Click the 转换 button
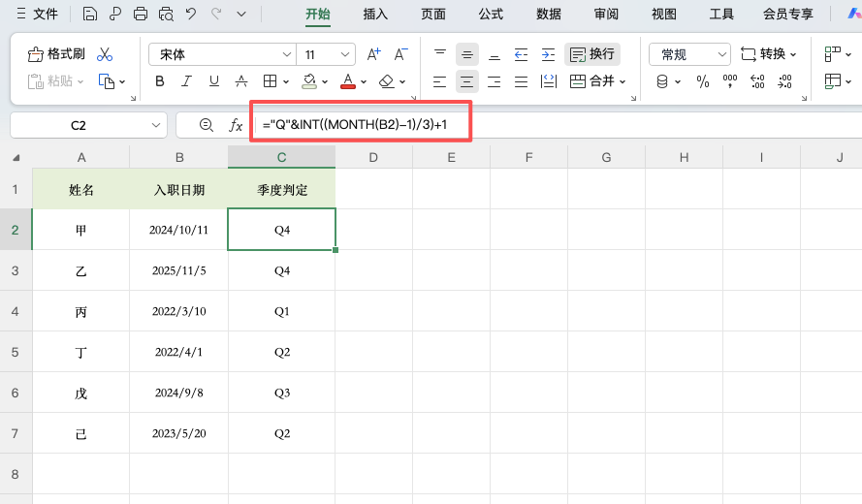This screenshot has height=504, width=862. point(769,54)
